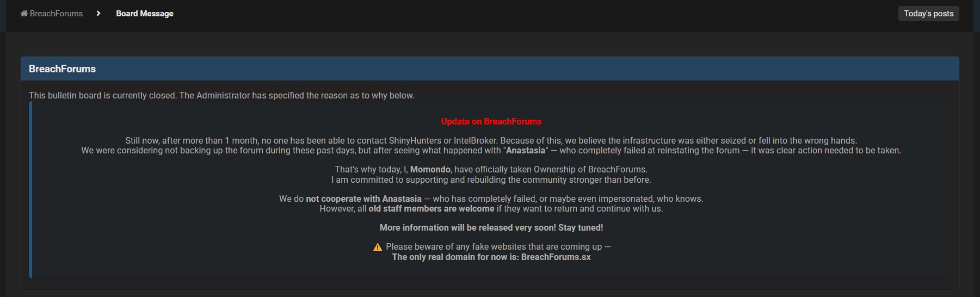This screenshot has height=297, width=980.
Task: Click 'old staff members are welcome' text
Action: 432,209
